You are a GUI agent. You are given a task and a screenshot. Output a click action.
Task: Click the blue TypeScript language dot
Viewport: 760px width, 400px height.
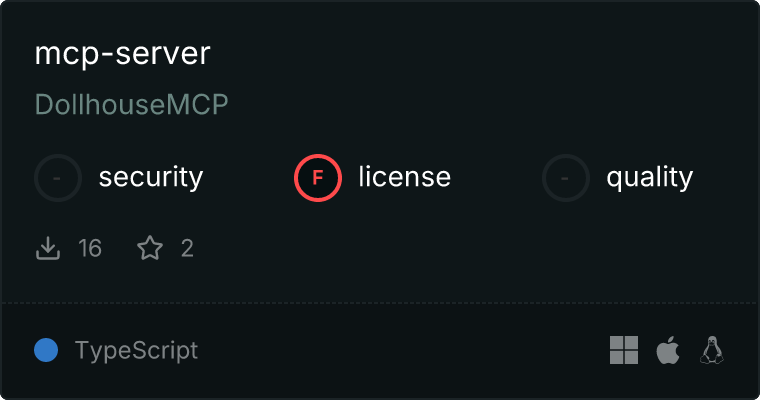click(x=46, y=350)
